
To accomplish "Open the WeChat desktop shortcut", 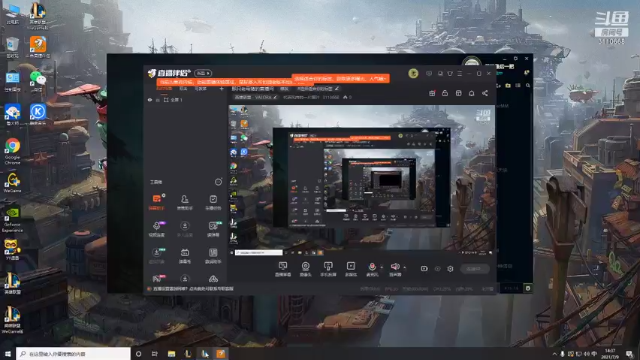I will (38, 81).
